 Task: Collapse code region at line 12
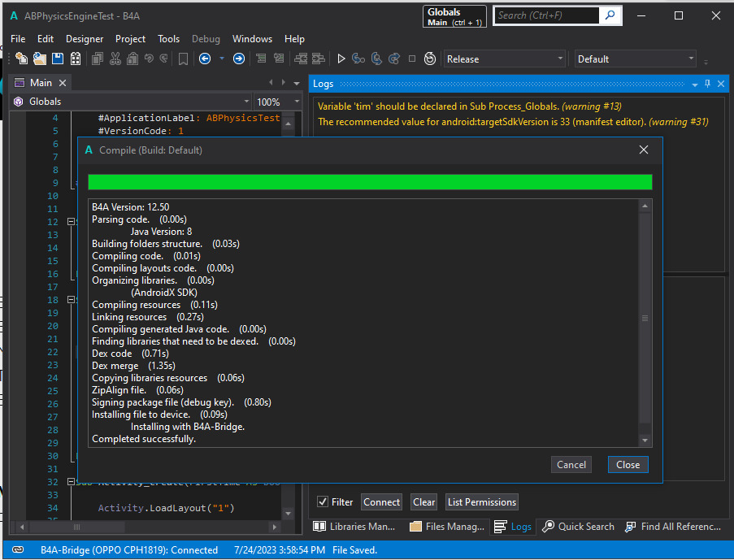tap(71, 221)
